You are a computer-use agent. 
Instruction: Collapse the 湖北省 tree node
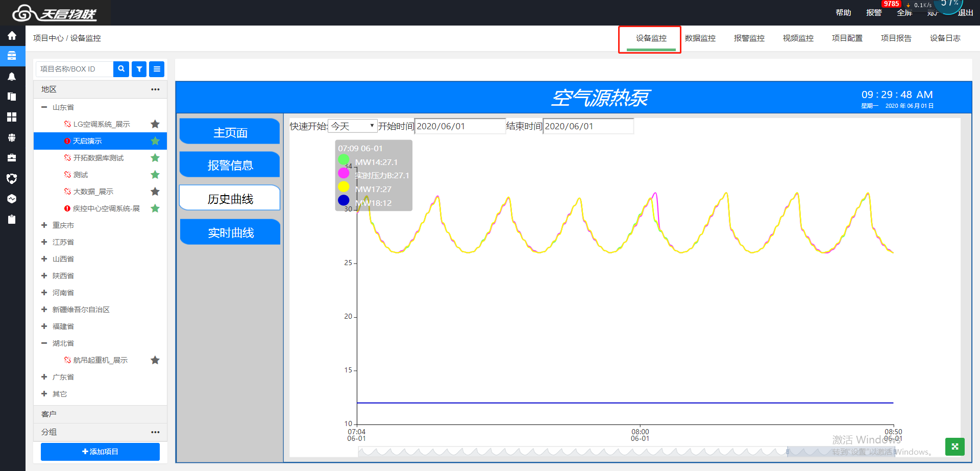pyautogui.click(x=44, y=343)
